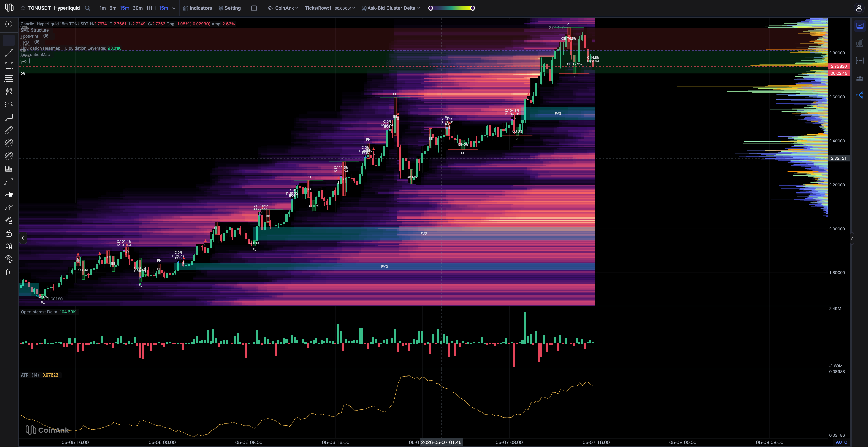The width and height of the screenshot is (868, 447).
Task: Switch to 1H timeframe
Action: coord(149,8)
